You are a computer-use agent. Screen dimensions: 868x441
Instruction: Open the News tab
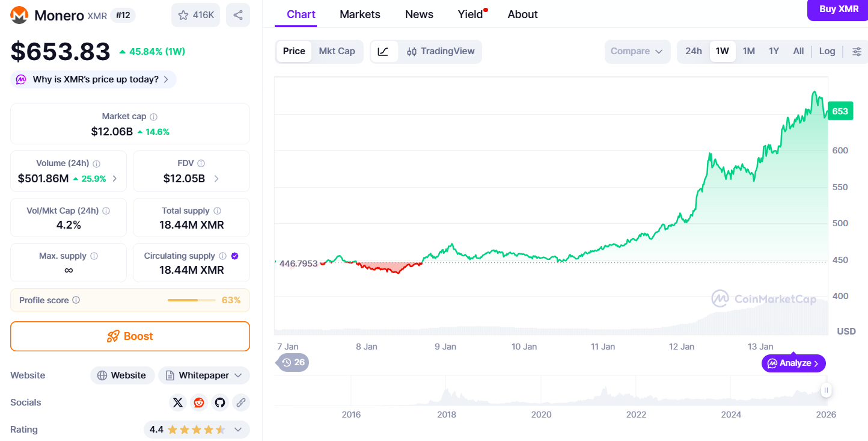coord(419,14)
